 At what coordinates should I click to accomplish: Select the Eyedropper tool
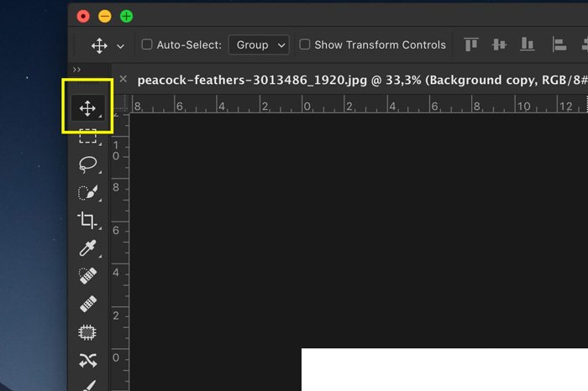click(87, 248)
